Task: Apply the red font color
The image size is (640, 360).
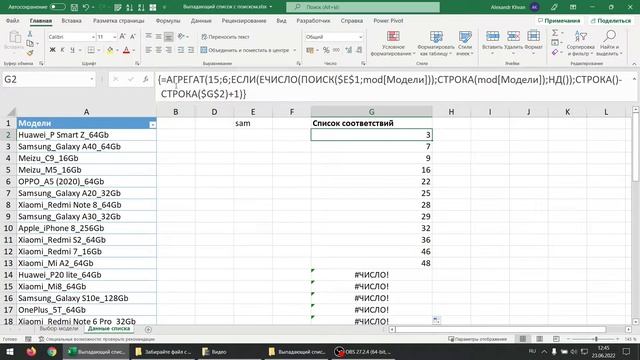Action: (x=126, y=50)
